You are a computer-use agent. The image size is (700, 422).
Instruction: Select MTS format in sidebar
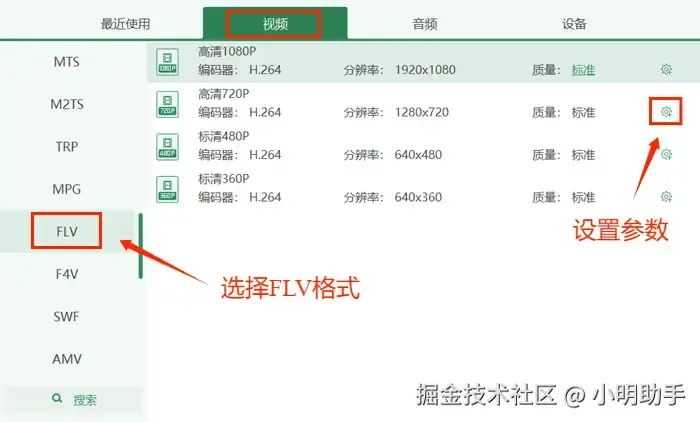[67, 62]
